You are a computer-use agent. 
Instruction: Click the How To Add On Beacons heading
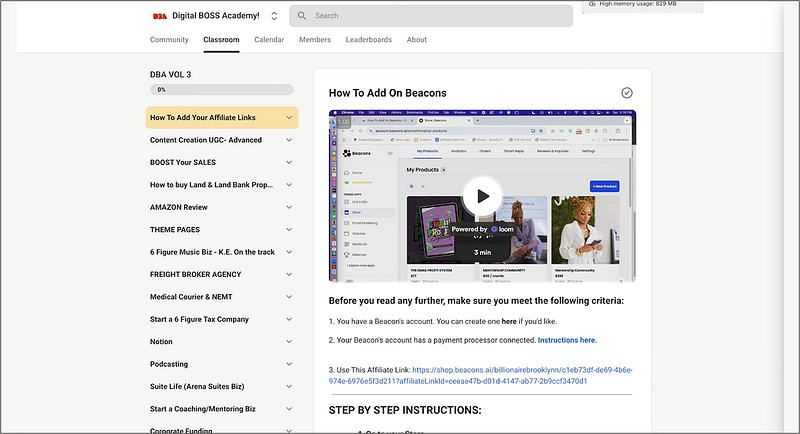tap(387, 93)
